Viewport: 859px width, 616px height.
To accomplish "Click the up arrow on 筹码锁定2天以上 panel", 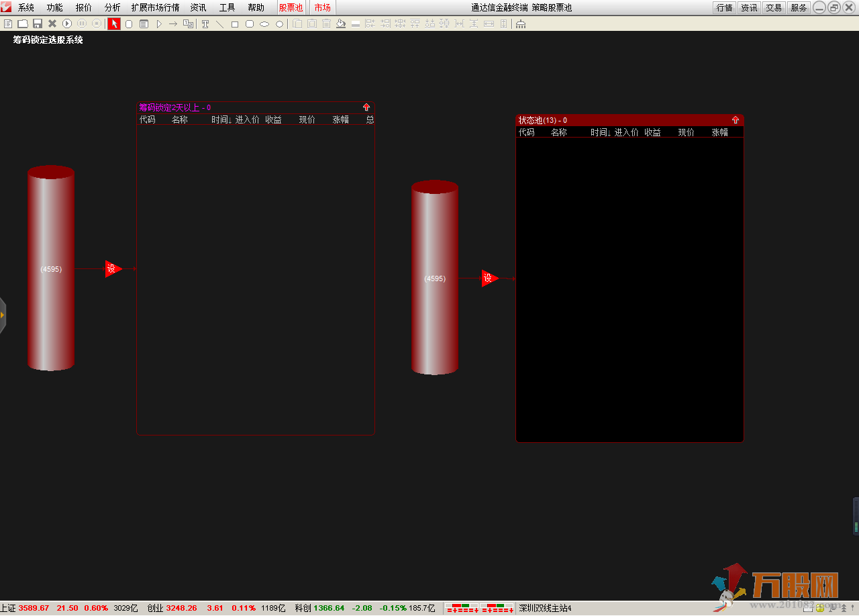I will click(366, 107).
